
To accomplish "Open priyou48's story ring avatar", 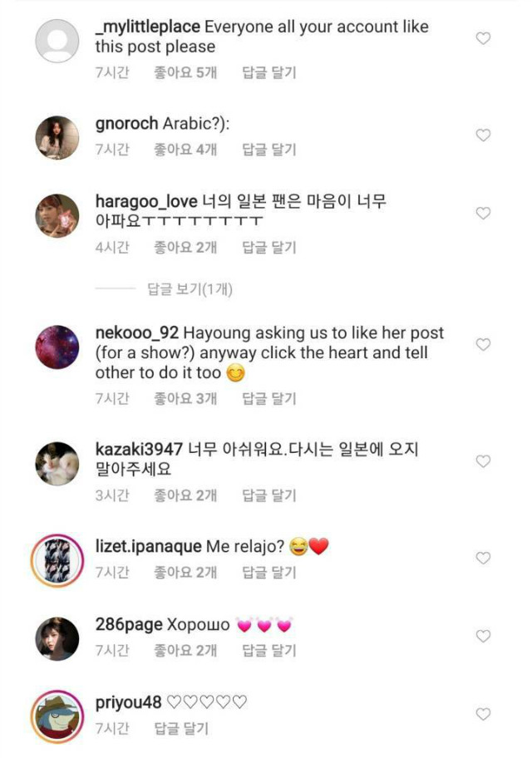I will [58, 716].
